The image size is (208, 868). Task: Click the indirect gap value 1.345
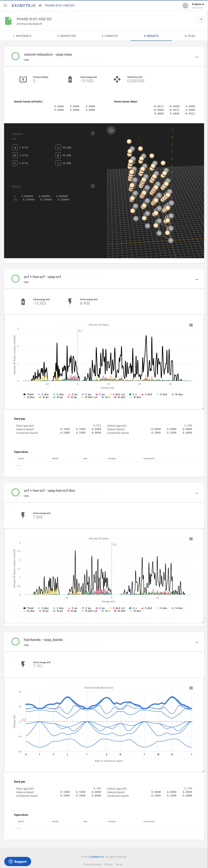[x=188, y=426]
